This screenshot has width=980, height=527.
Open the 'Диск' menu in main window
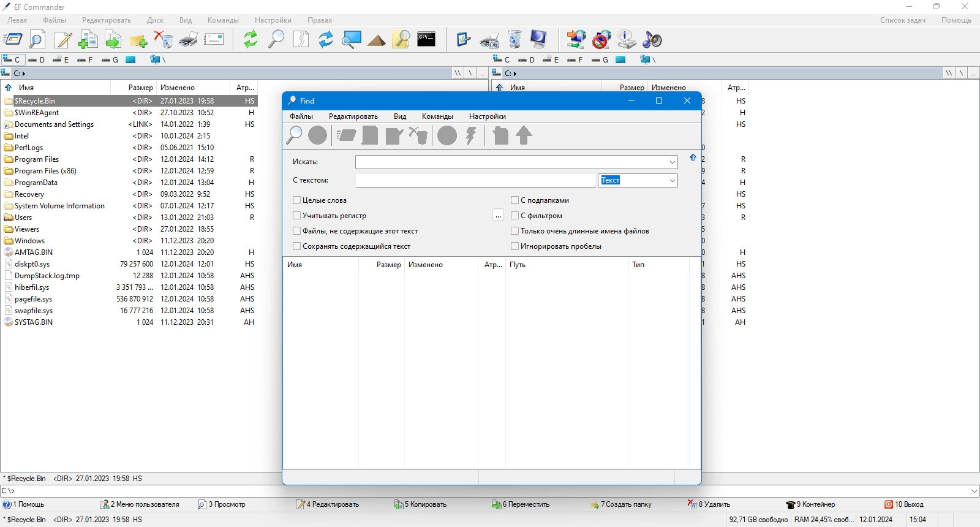(155, 20)
